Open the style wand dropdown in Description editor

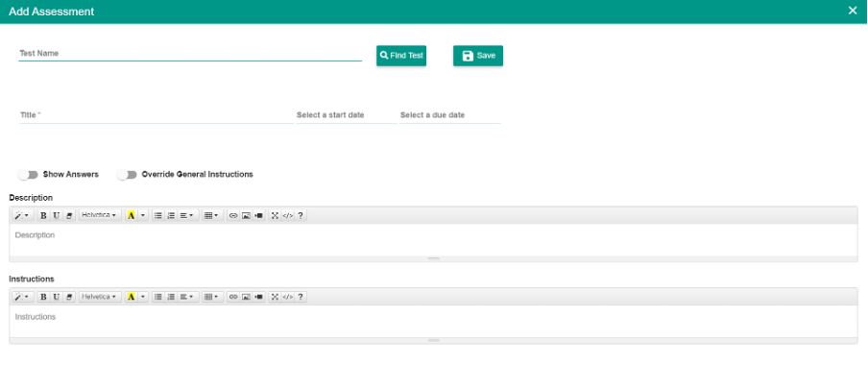tap(23, 215)
